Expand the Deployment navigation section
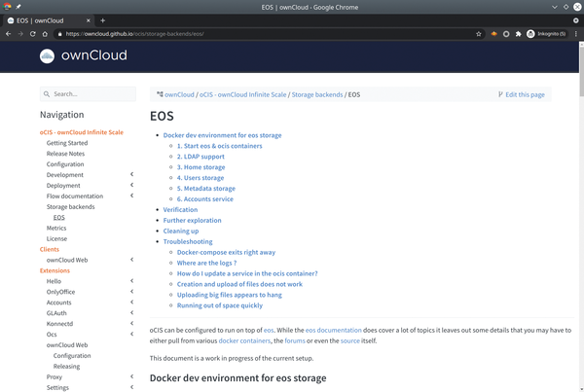The image size is (584, 392). 131,185
